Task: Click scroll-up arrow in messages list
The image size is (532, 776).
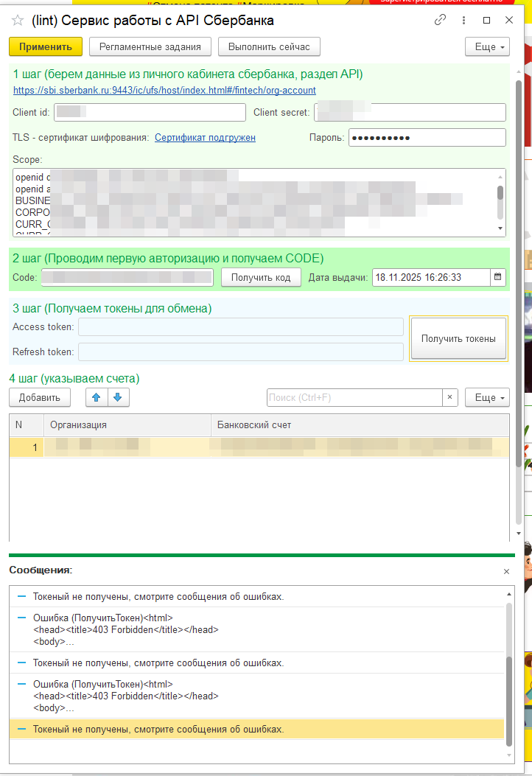Action: point(508,593)
